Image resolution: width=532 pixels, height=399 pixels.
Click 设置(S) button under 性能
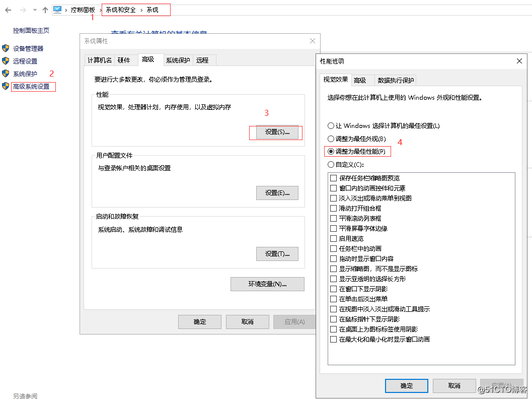click(x=277, y=132)
